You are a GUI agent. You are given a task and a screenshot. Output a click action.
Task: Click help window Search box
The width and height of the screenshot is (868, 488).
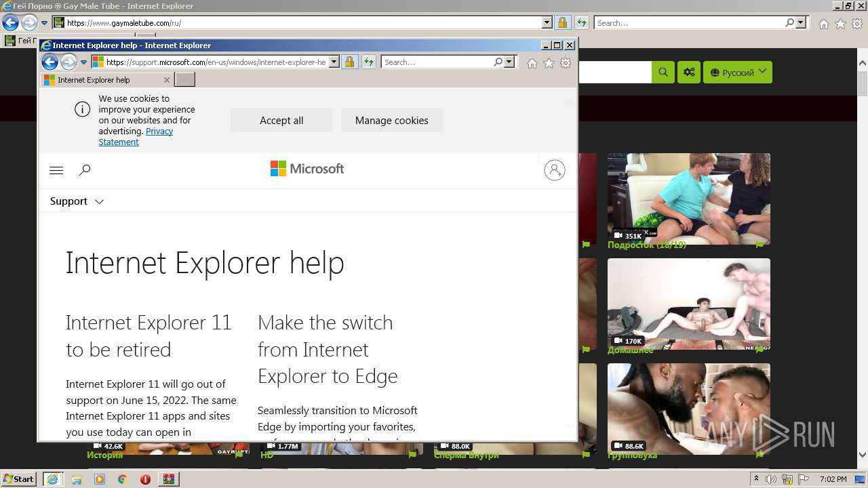click(x=437, y=62)
